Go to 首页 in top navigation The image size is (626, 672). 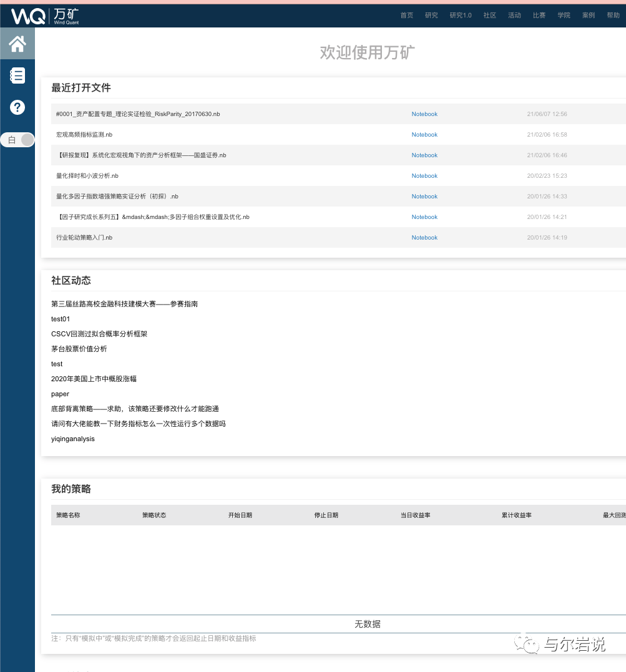tap(406, 16)
